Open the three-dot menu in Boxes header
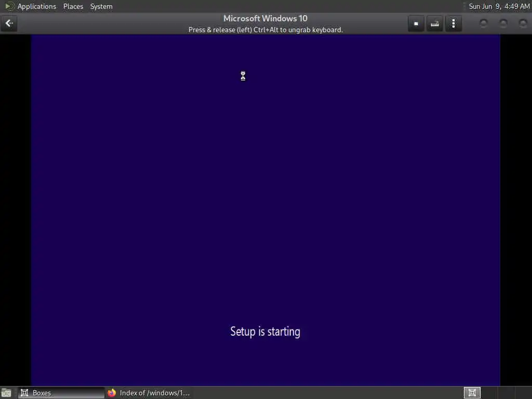 [453, 23]
